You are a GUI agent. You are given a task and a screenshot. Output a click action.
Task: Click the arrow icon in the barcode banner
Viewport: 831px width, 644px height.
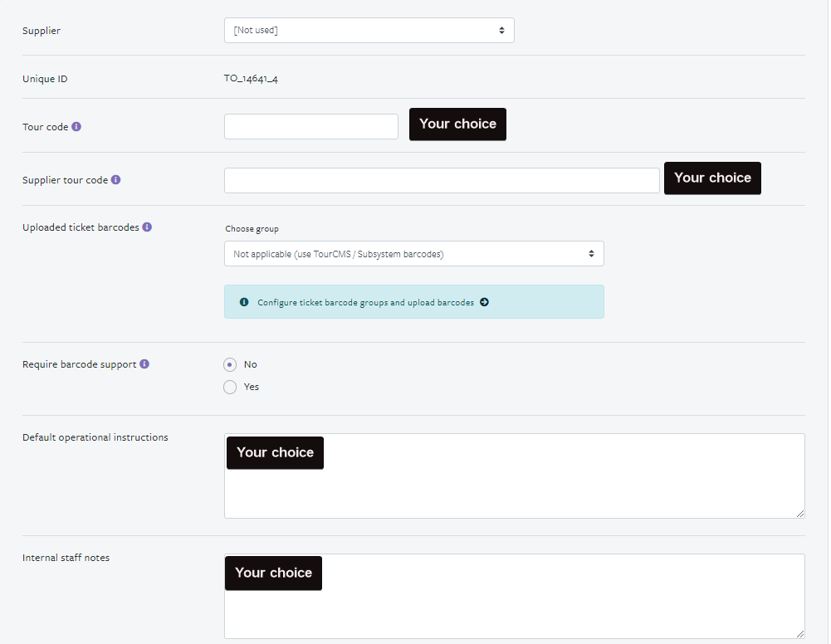pos(484,301)
